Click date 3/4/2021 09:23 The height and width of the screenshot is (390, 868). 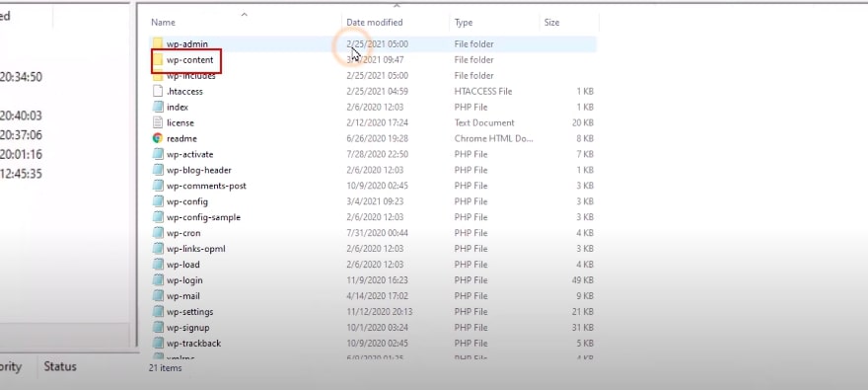point(375,201)
